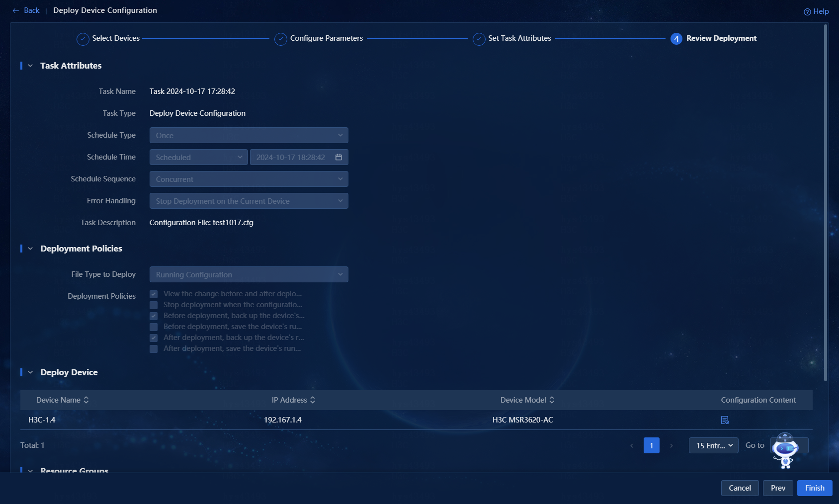This screenshot has width=839, height=504.
Task: Click the Back link
Action: pos(32,10)
